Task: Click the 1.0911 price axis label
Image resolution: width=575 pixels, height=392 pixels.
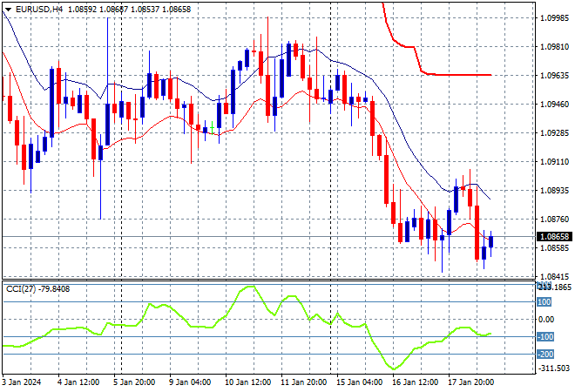Action: (x=554, y=162)
